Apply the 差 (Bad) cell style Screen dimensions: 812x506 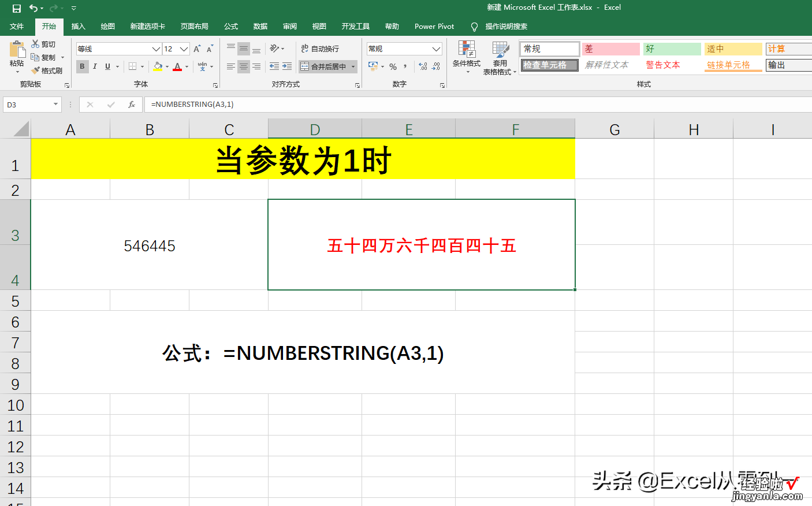(611, 49)
